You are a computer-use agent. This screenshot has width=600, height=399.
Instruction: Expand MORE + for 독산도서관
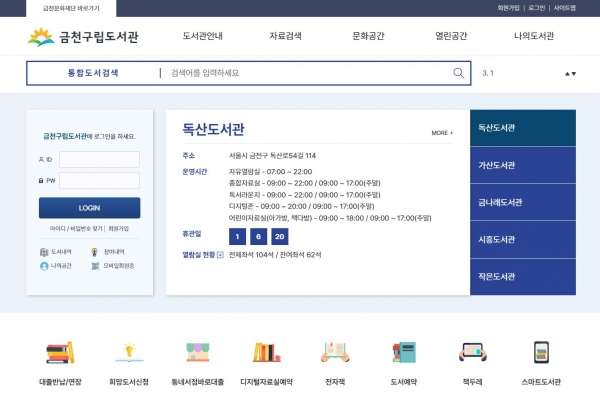click(x=442, y=133)
